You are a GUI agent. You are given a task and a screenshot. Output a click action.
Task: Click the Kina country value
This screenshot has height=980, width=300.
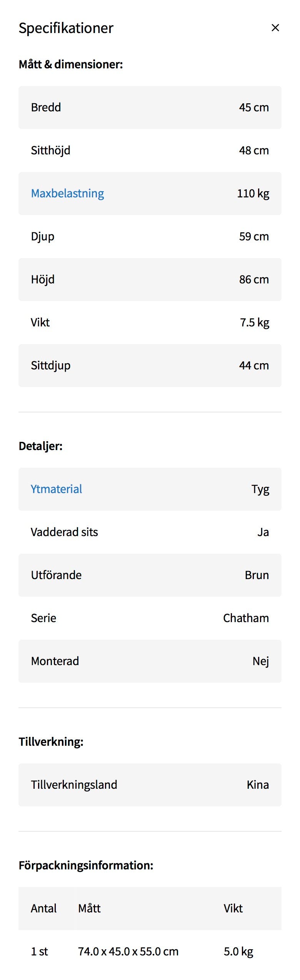(x=258, y=785)
